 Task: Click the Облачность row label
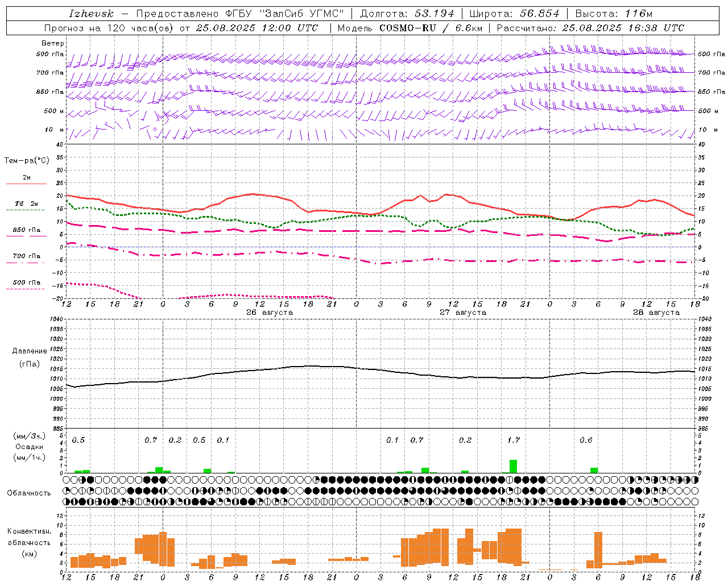tap(29, 493)
